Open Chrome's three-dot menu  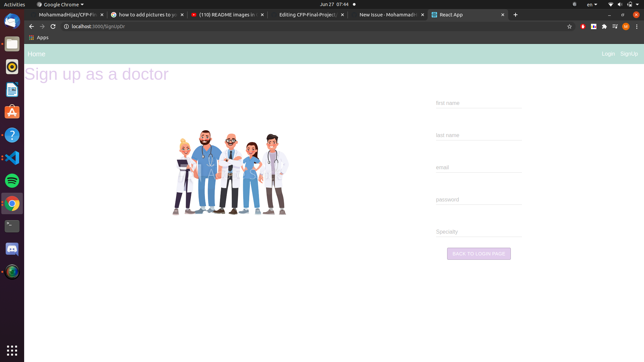click(637, 26)
